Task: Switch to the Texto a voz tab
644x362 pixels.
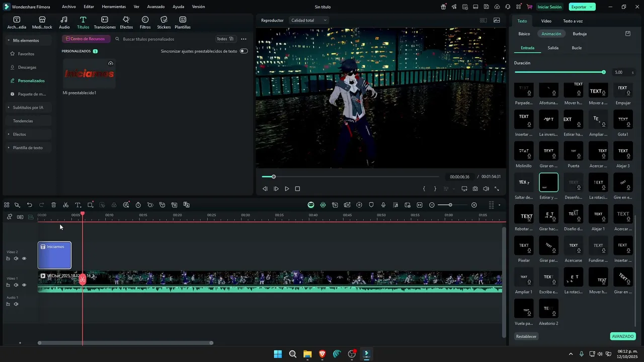Action: point(573,21)
